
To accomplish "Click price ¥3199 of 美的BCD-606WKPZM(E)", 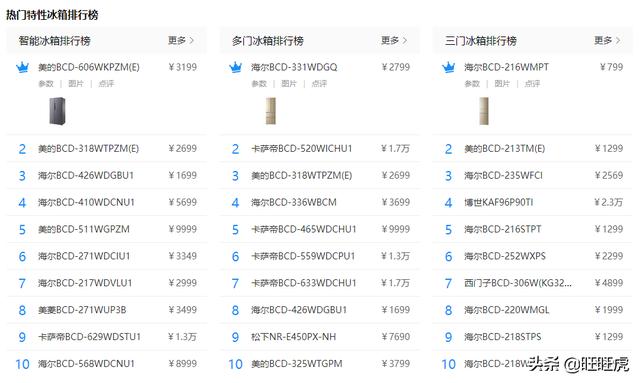I will pyautogui.click(x=183, y=67).
